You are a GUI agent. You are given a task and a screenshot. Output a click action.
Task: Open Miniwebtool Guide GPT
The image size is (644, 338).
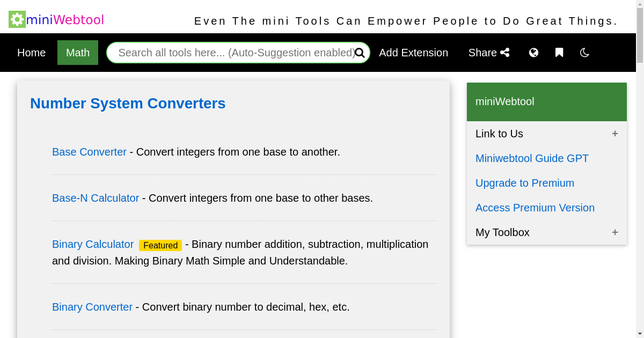click(x=532, y=158)
